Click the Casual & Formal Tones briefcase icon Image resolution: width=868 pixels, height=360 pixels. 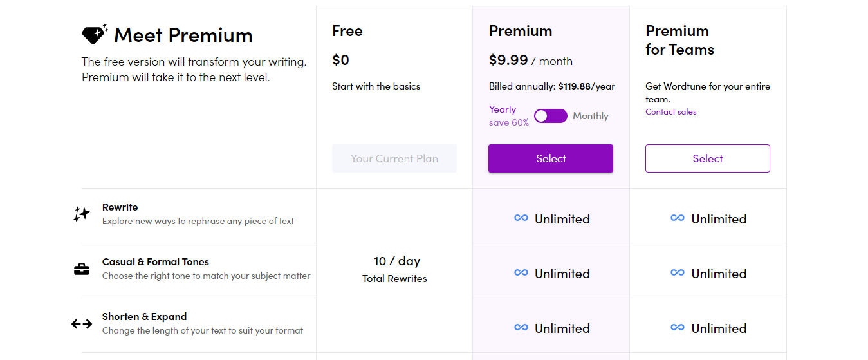pyautogui.click(x=82, y=269)
